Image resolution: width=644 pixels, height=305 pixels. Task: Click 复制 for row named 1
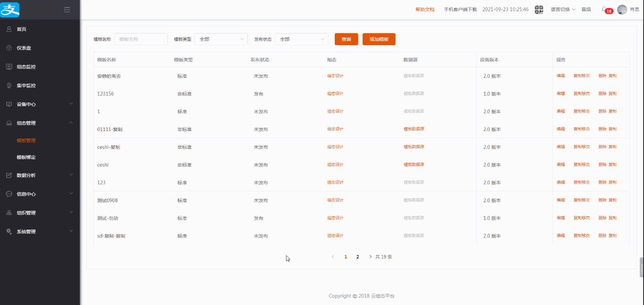point(613,111)
